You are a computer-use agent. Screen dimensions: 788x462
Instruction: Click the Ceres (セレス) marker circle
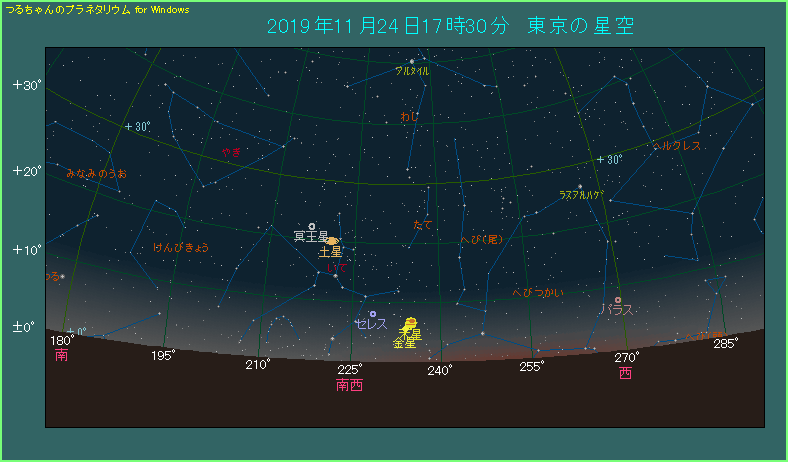pyautogui.click(x=372, y=314)
